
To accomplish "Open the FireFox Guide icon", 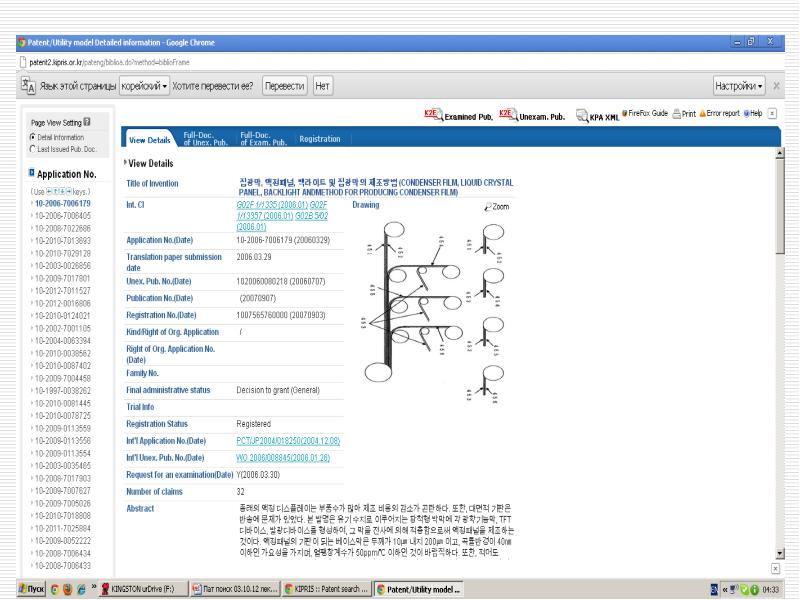I will click(x=624, y=114).
